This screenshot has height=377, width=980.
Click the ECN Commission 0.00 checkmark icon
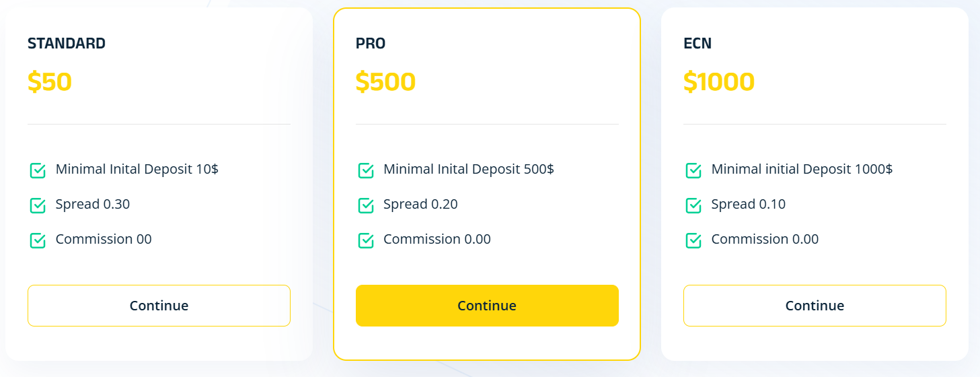693,240
